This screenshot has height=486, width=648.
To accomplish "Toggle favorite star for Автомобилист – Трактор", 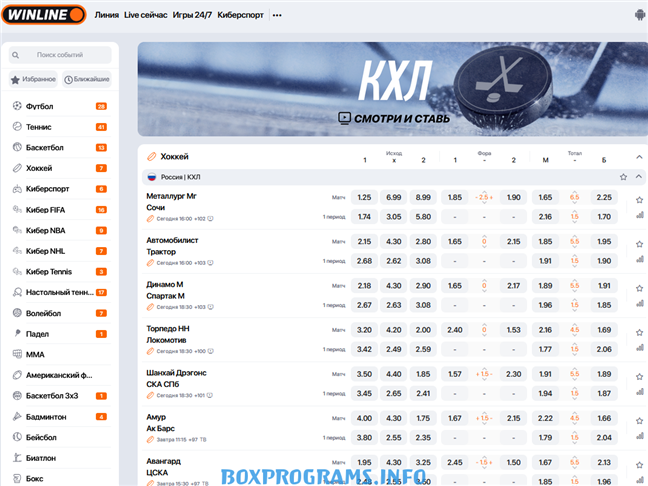I will click(639, 243).
